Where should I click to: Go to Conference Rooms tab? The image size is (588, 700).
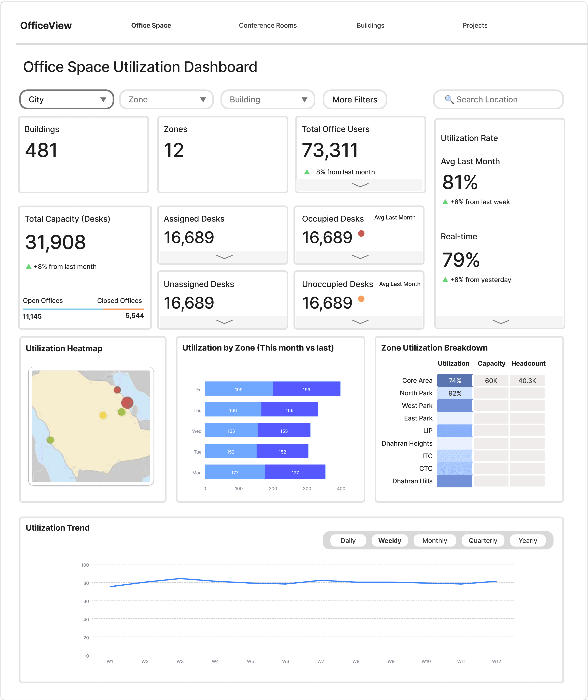pos(268,25)
